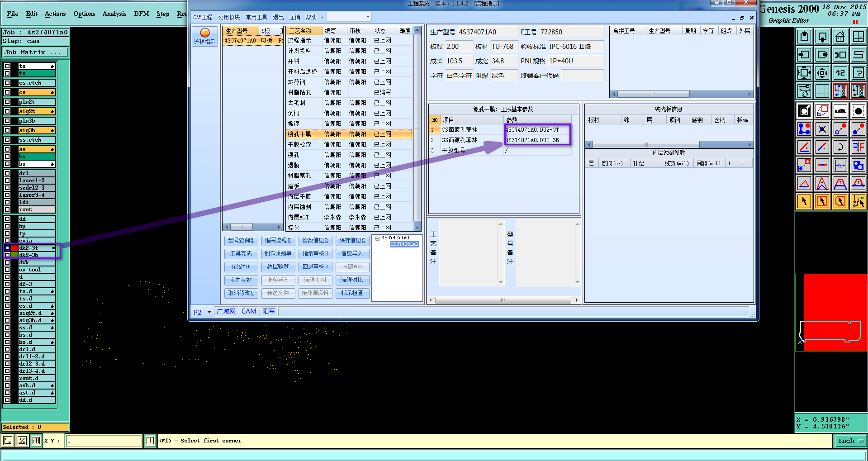This screenshot has width=868, height=461.
Task: Click the 保存信息S button
Action: pos(352,241)
